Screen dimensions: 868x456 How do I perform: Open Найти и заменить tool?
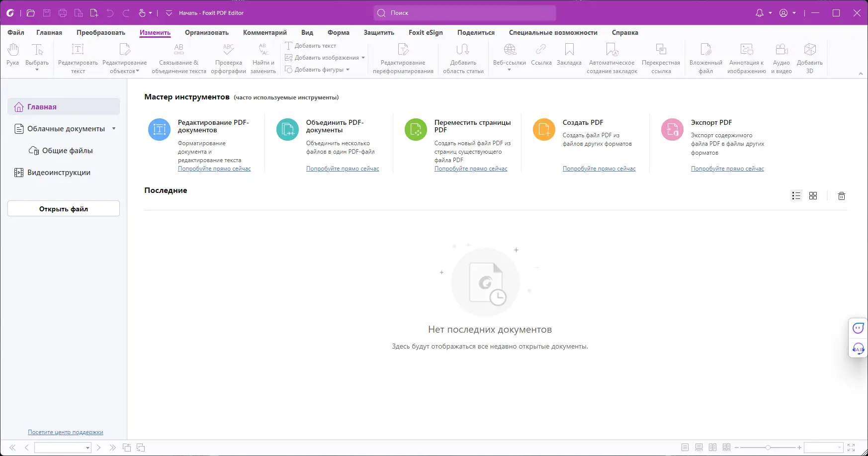263,58
